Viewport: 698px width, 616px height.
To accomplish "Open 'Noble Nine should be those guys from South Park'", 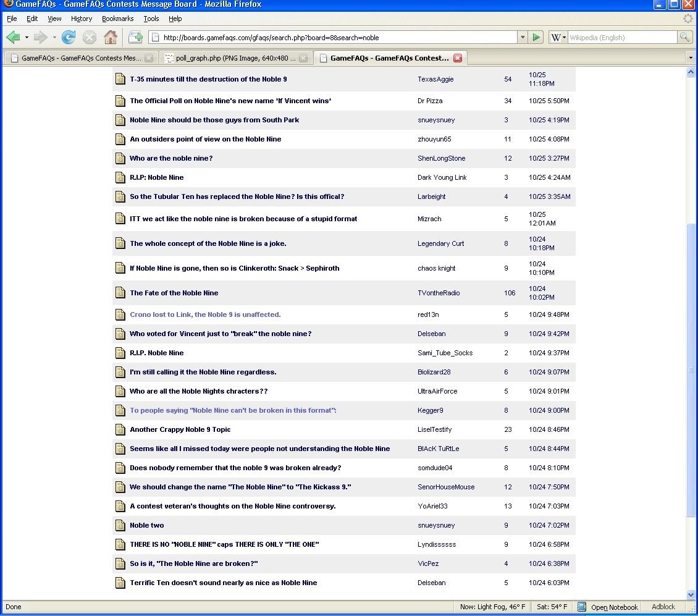I will (x=214, y=120).
